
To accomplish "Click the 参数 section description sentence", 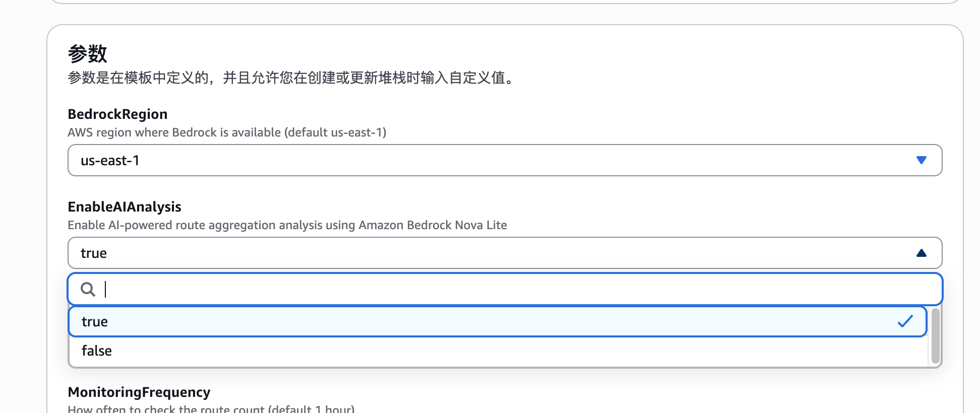I will coord(292,78).
